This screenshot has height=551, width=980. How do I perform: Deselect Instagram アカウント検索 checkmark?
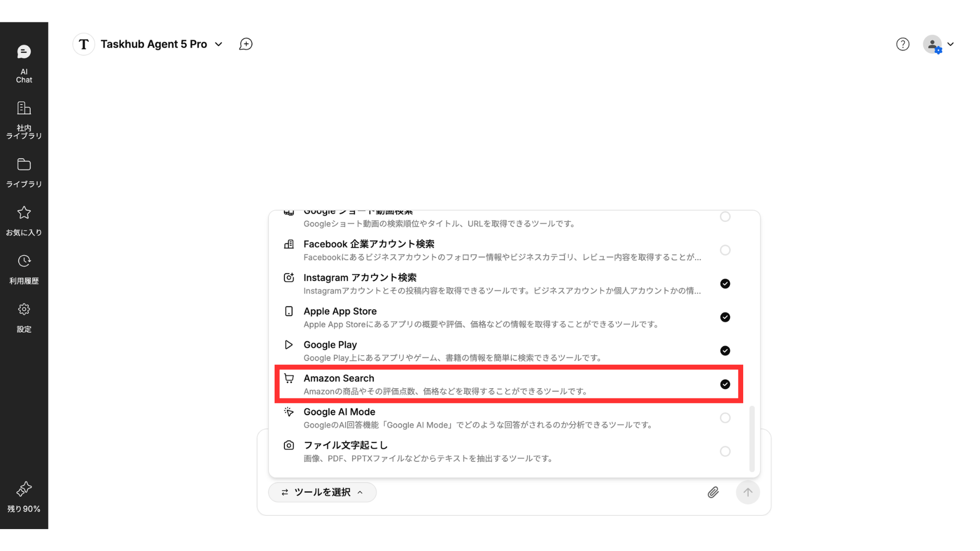click(725, 284)
